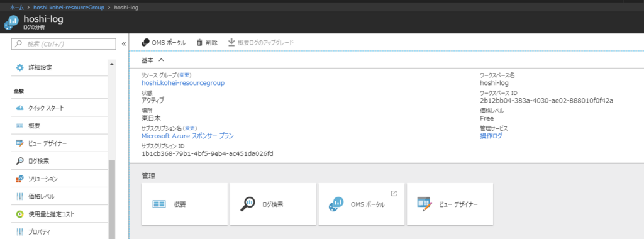
Task: Open Microsoft Azure スポンサー プラン link
Action: pos(187,136)
